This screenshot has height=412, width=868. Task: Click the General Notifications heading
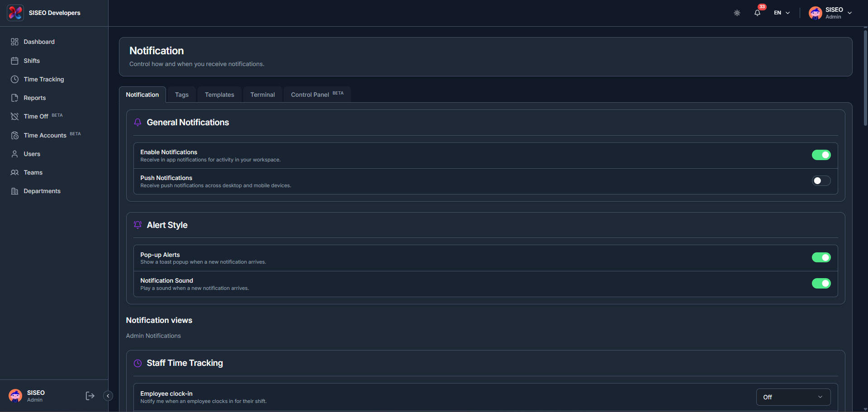point(188,122)
